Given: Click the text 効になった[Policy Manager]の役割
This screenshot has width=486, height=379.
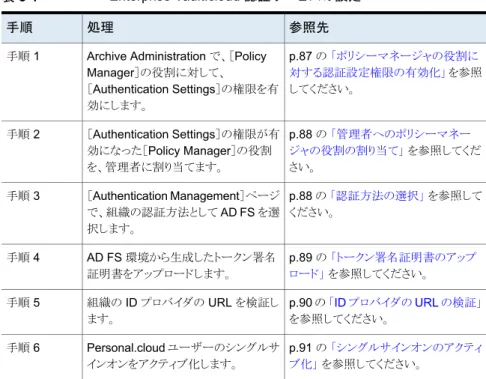Looking at the screenshot, I should [x=179, y=151].
